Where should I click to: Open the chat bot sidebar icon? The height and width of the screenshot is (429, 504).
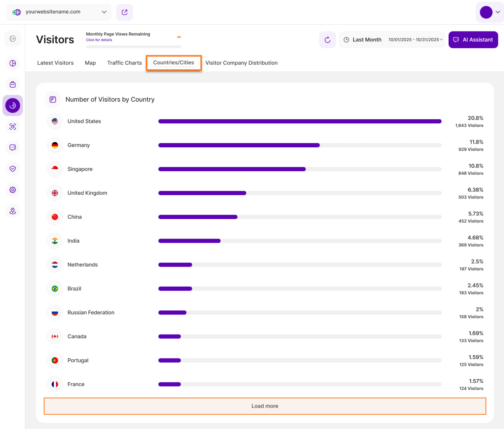point(13,148)
